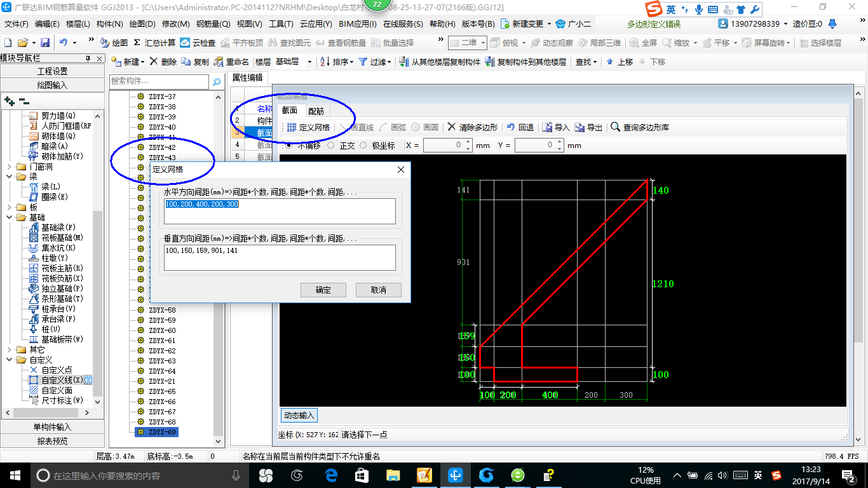Click the 单构件输入 navigation button
868x488 pixels.
(x=52, y=427)
